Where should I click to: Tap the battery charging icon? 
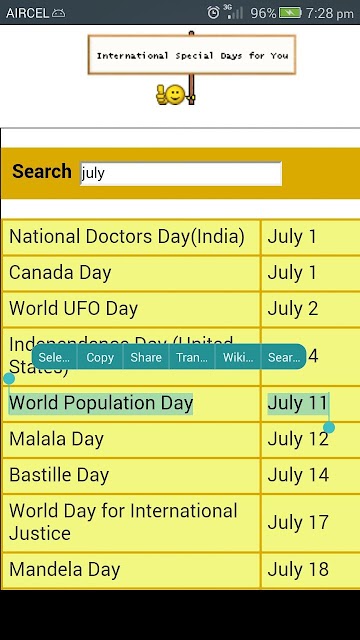tap(290, 13)
